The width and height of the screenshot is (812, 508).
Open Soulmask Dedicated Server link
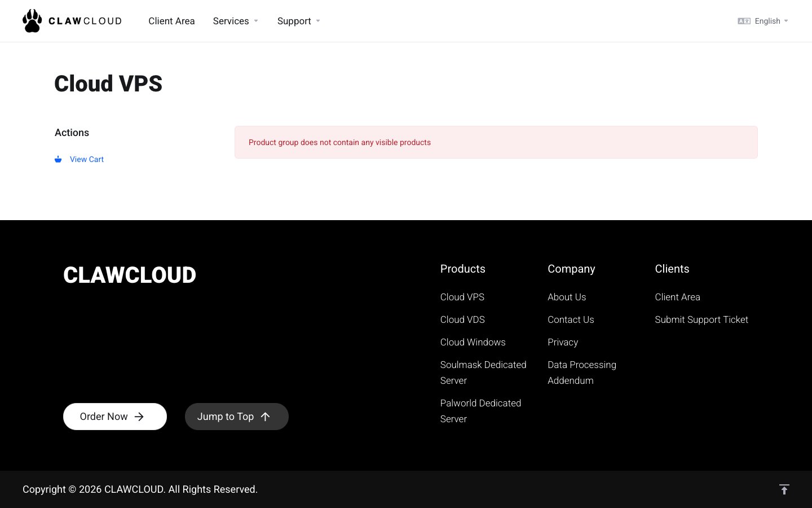click(483, 373)
